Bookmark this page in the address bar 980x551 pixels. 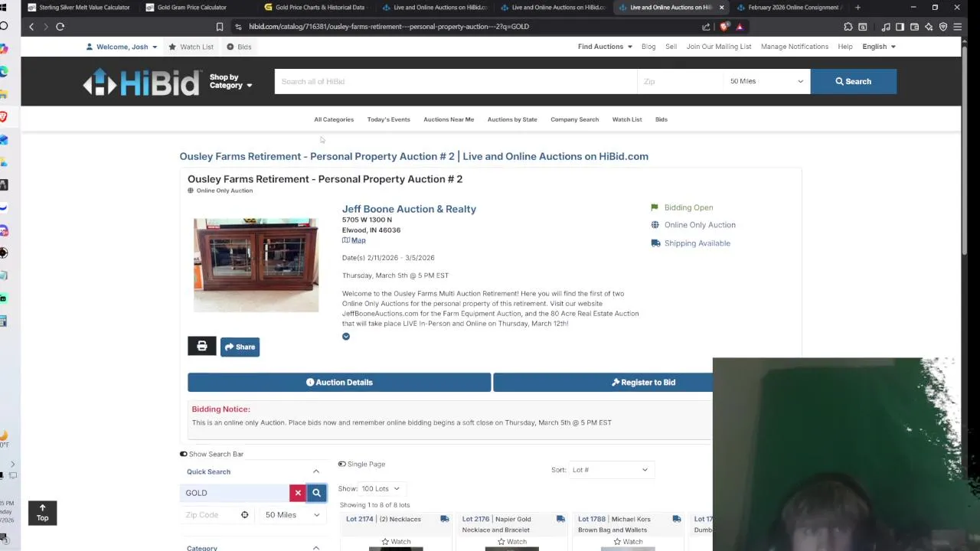click(220, 27)
